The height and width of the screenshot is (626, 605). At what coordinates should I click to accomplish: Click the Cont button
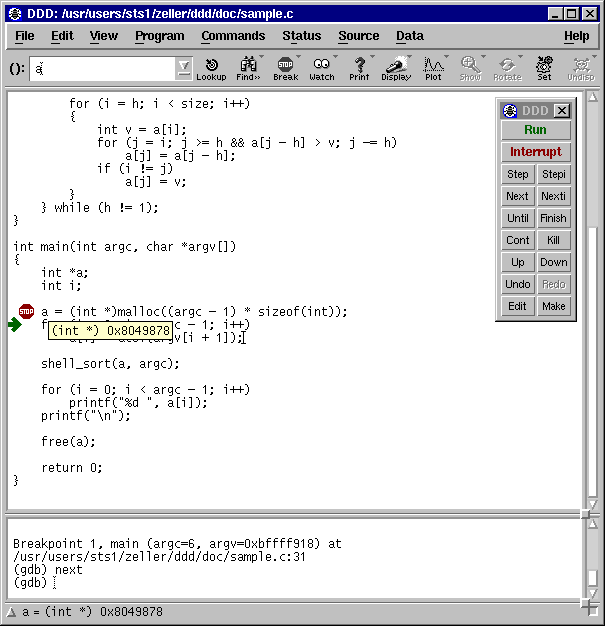pos(518,240)
